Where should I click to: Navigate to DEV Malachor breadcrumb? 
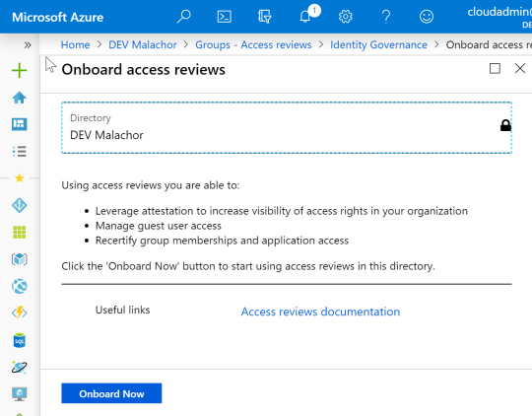point(143,44)
